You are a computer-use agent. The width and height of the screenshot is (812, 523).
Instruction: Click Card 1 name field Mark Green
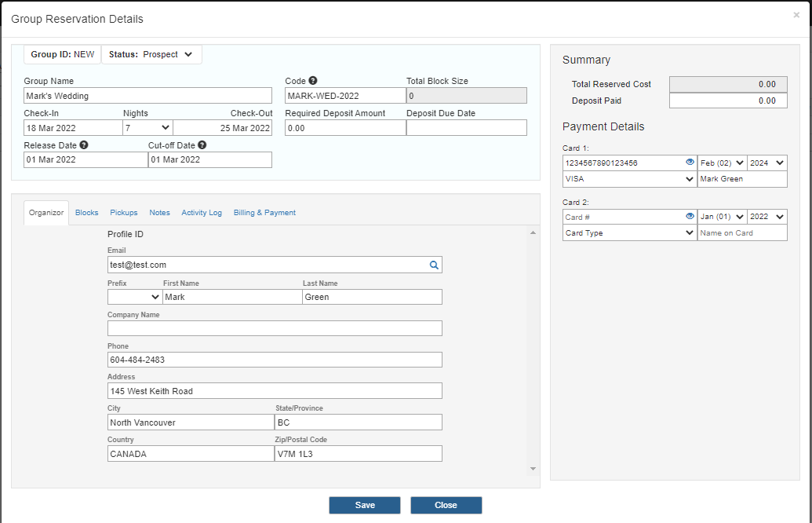(x=742, y=179)
